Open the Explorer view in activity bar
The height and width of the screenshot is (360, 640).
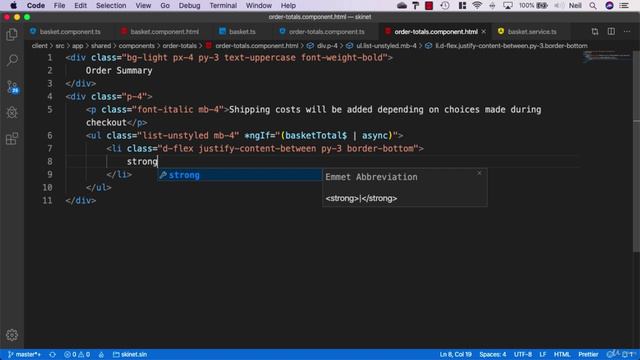pos(12,35)
